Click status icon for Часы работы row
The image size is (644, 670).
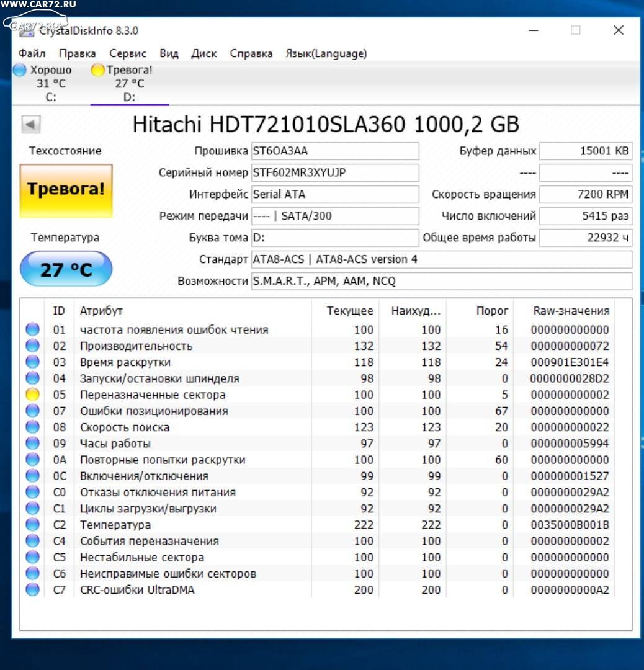pos(32,443)
